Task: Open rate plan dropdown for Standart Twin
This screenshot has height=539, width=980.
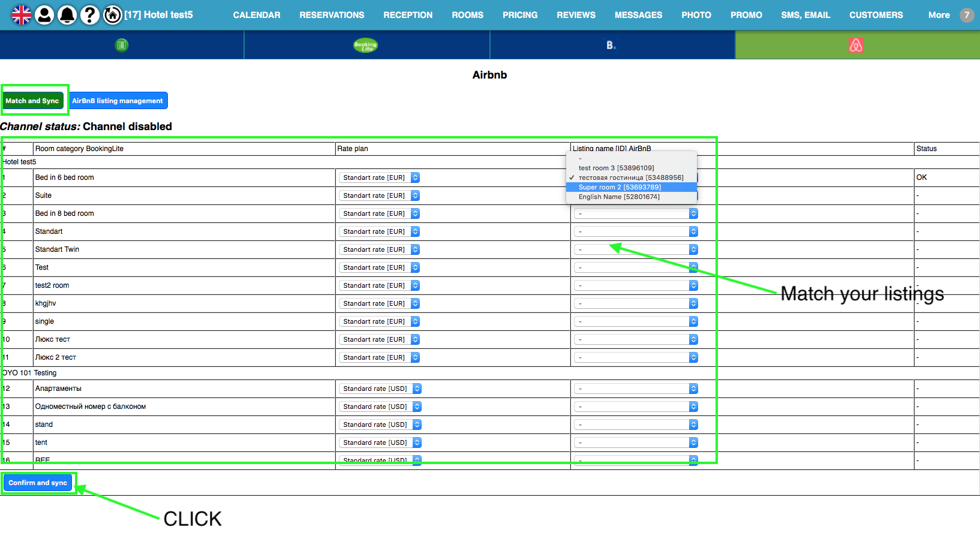Action: click(x=380, y=249)
